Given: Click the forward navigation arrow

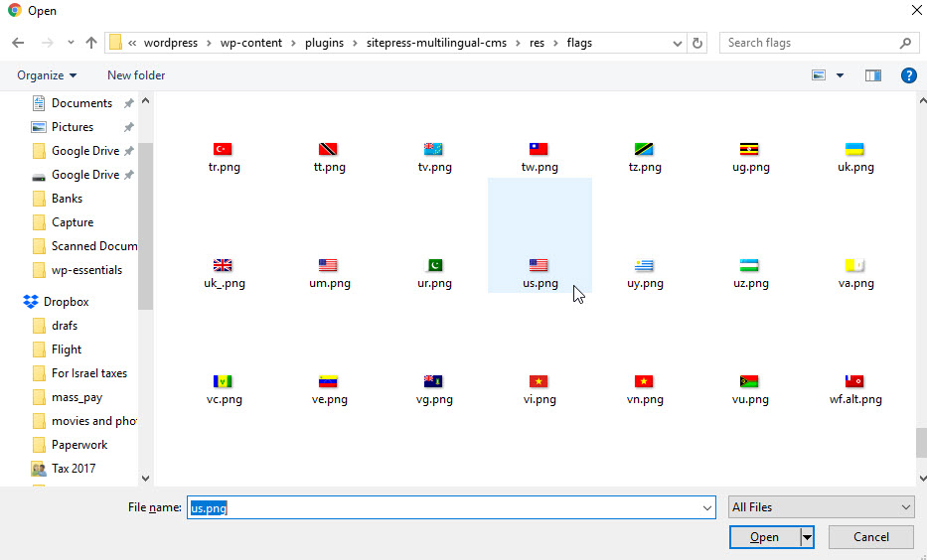Looking at the screenshot, I should (x=48, y=43).
